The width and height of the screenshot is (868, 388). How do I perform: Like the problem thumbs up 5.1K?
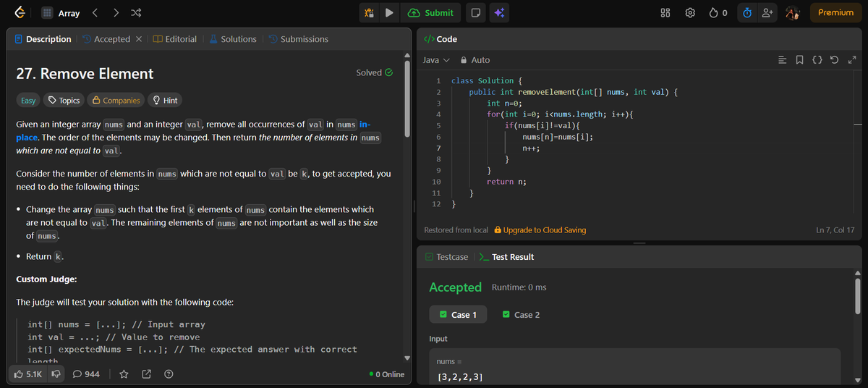(x=29, y=374)
